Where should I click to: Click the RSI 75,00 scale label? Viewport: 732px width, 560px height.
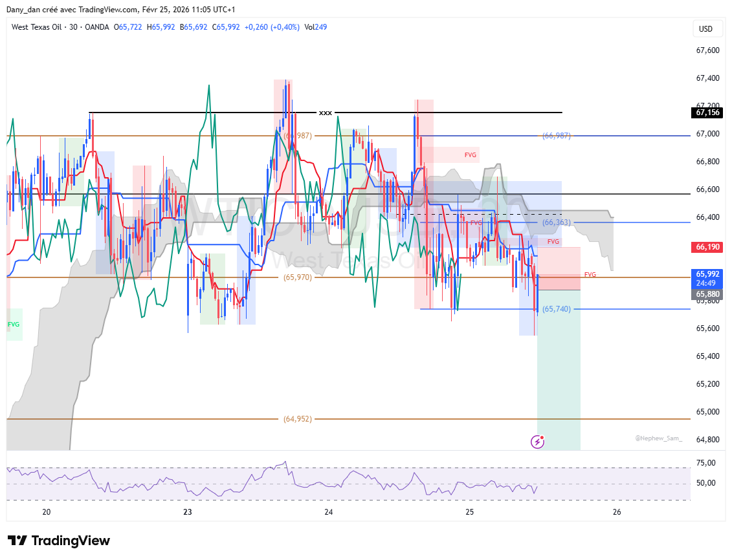click(705, 463)
